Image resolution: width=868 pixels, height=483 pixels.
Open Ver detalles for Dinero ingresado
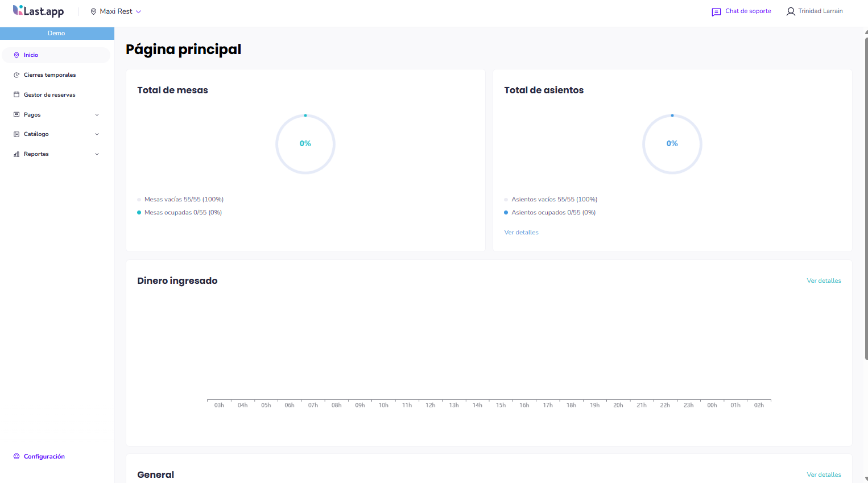tap(824, 280)
